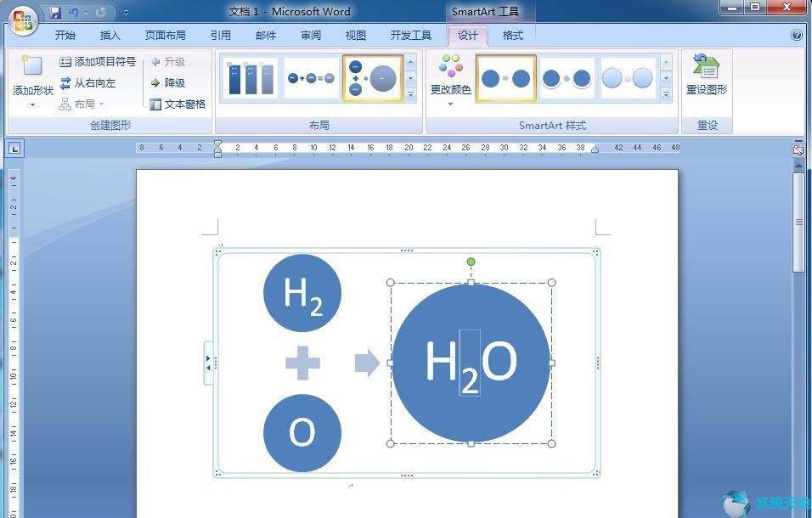Click 添加项目符号 button
Image resolution: width=812 pixels, height=518 pixels.
(x=98, y=62)
